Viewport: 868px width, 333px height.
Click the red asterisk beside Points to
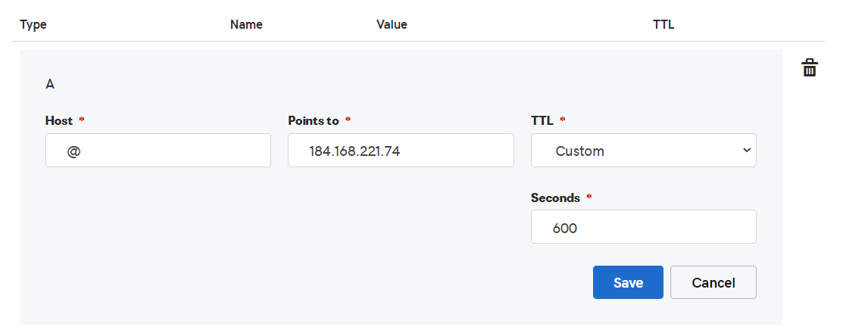point(348,120)
